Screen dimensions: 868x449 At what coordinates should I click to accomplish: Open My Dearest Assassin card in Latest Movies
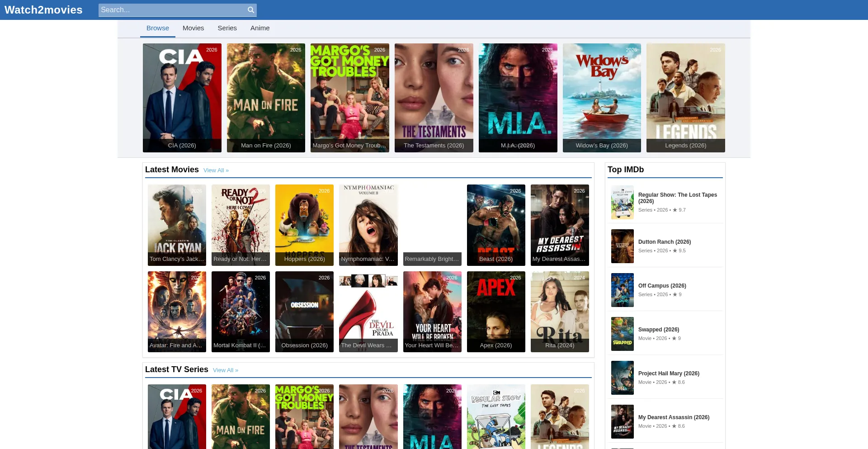pos(560,225)
